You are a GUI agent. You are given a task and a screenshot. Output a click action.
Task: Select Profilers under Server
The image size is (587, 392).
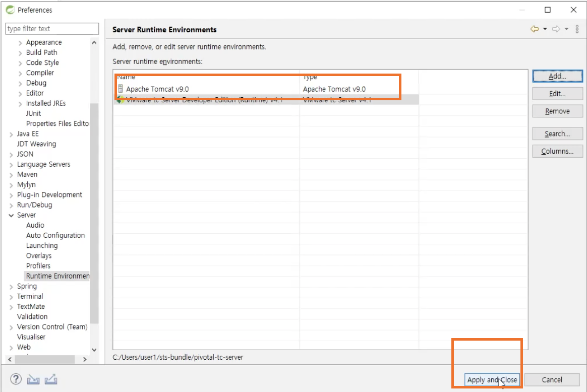tap(38, 266)
